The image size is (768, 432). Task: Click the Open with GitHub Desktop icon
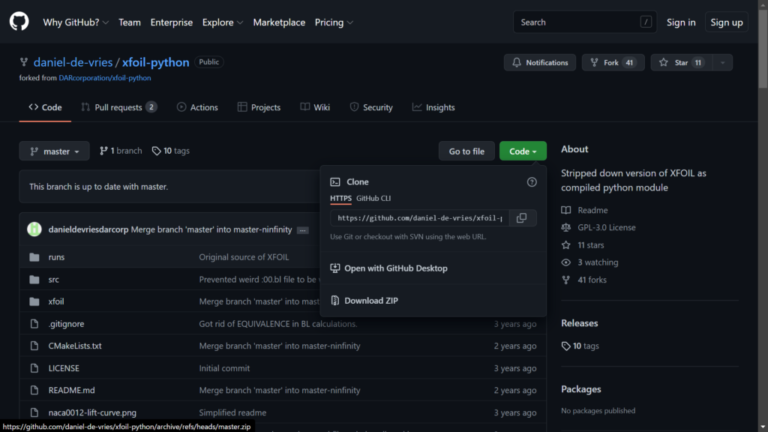tap(335, 268)
